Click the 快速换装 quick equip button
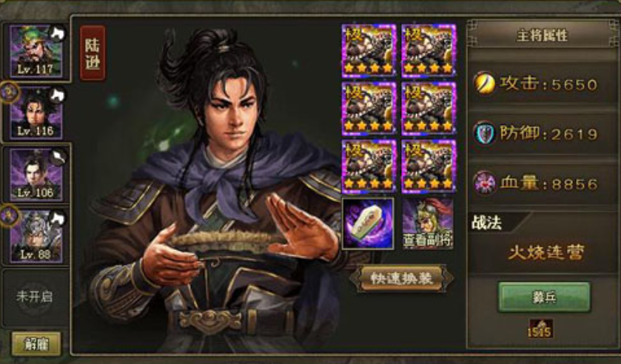 point(402,278)
